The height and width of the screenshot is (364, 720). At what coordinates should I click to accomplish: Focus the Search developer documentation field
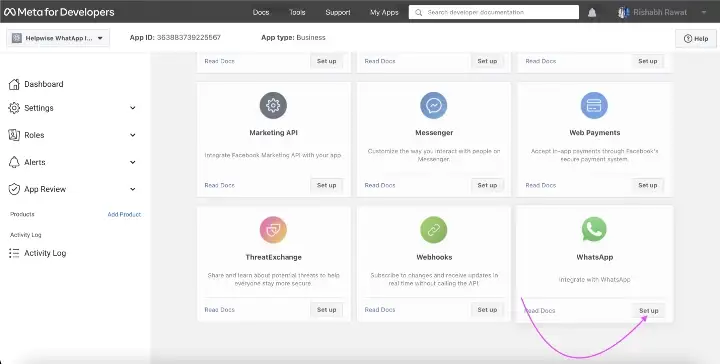coord(494,12)
